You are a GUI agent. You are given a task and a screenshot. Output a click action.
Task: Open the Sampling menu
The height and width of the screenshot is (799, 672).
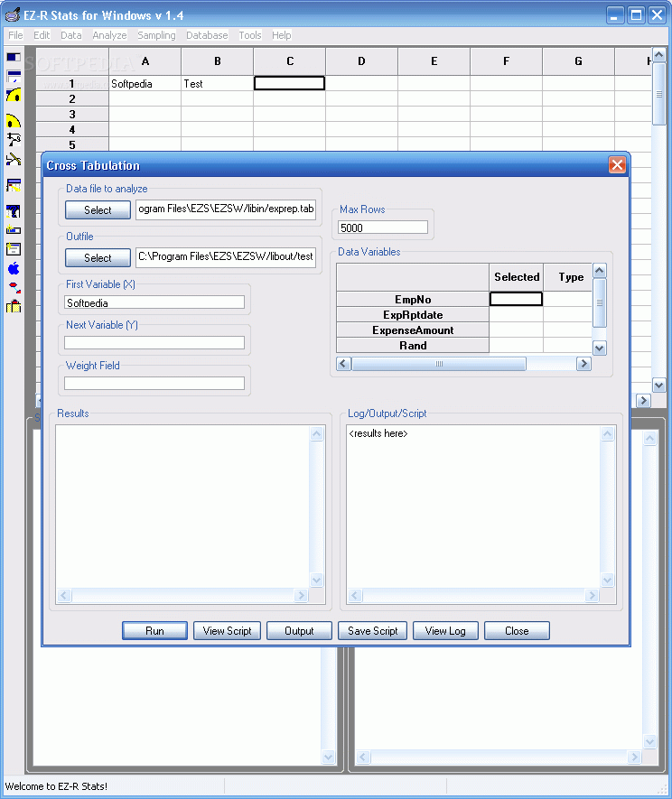pos(156,35)
